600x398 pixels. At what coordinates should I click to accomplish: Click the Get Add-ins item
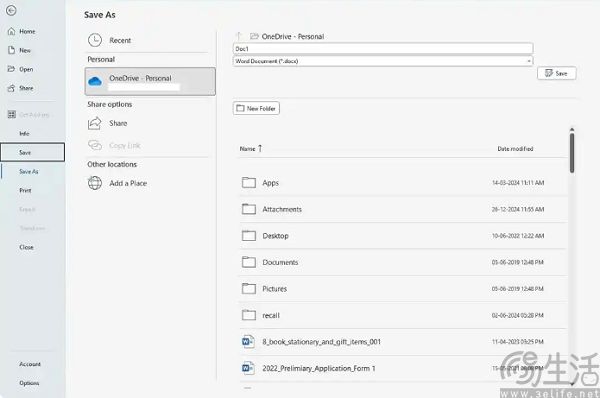(x=29, y=114)
